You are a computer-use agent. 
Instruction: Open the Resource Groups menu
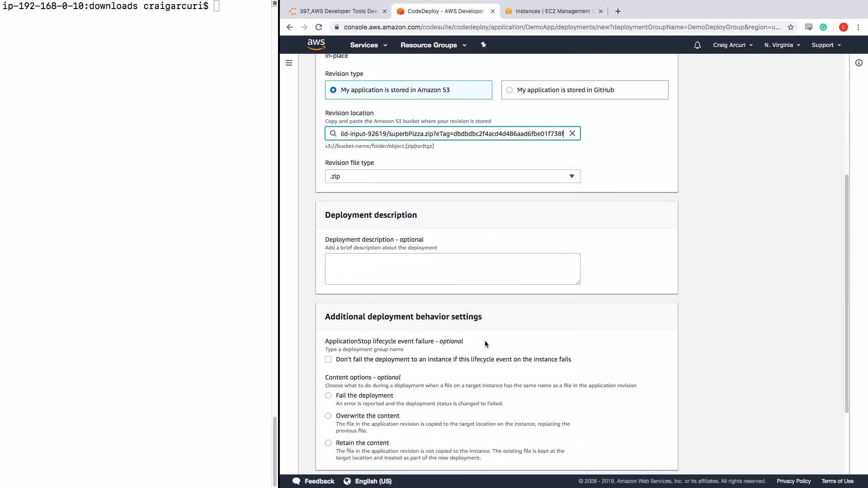[433, 45]
